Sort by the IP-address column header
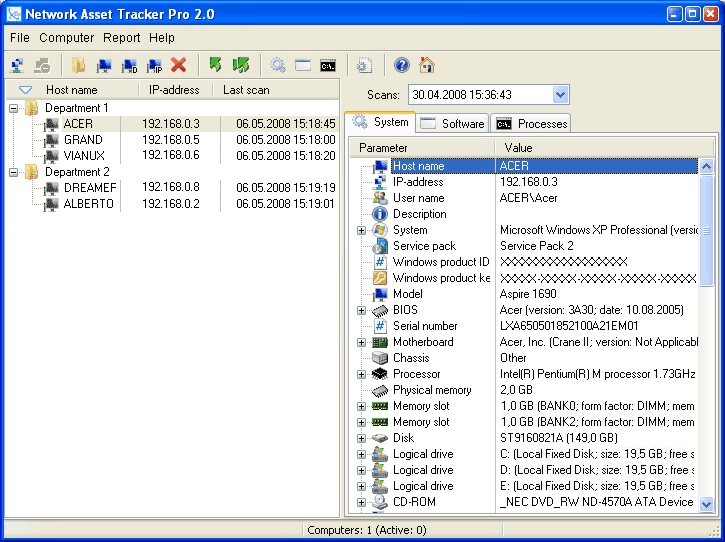This screenshot has height=542, width=725. click(x=175, y=90)
